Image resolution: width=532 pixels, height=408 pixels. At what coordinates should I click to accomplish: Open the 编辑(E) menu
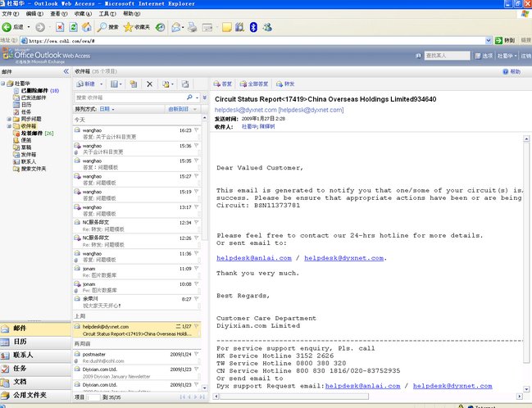(x=34, y=14)
